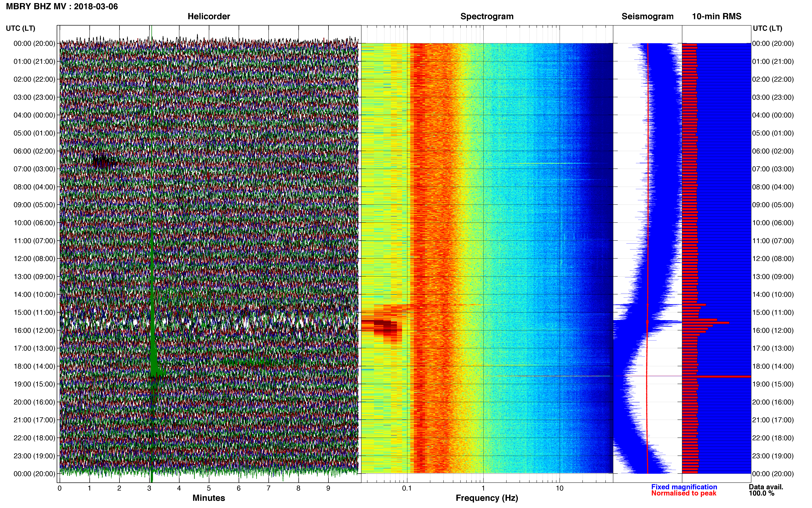The image size is (812, 508).
Task: Click the right 17:00 (13:00) time label
Action: (773, 348)
